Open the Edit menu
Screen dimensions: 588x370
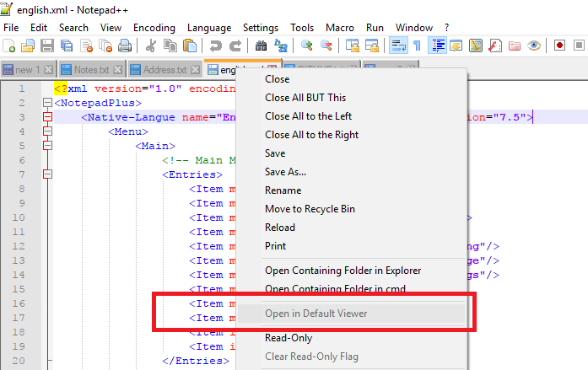point(39,28)
